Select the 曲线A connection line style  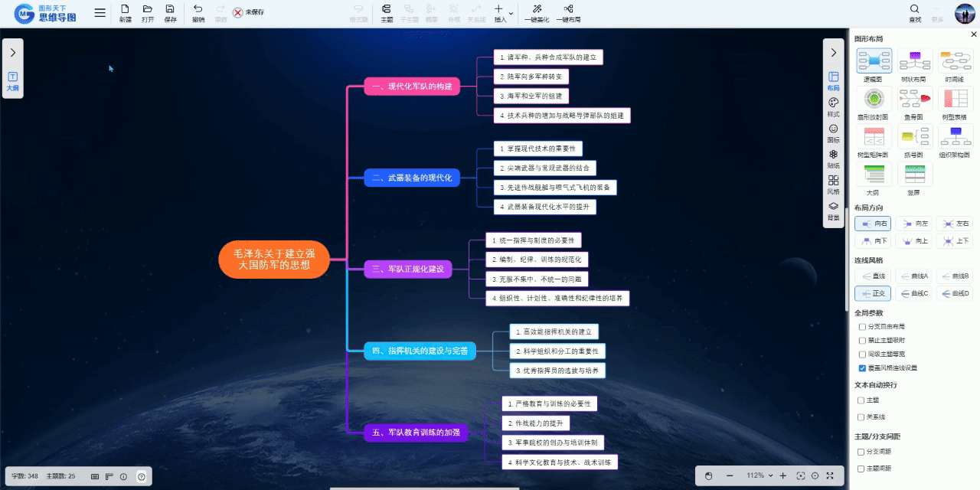click(x=914, y=276)
